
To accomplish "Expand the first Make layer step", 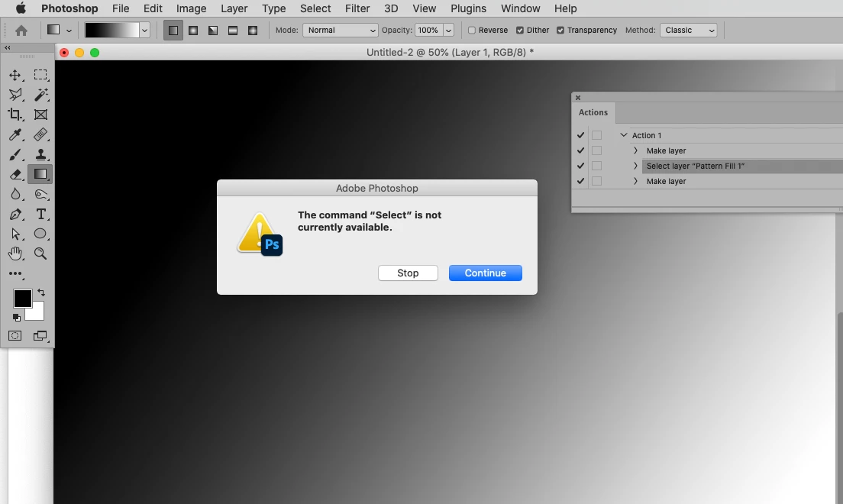I will (x=635, y=150).
